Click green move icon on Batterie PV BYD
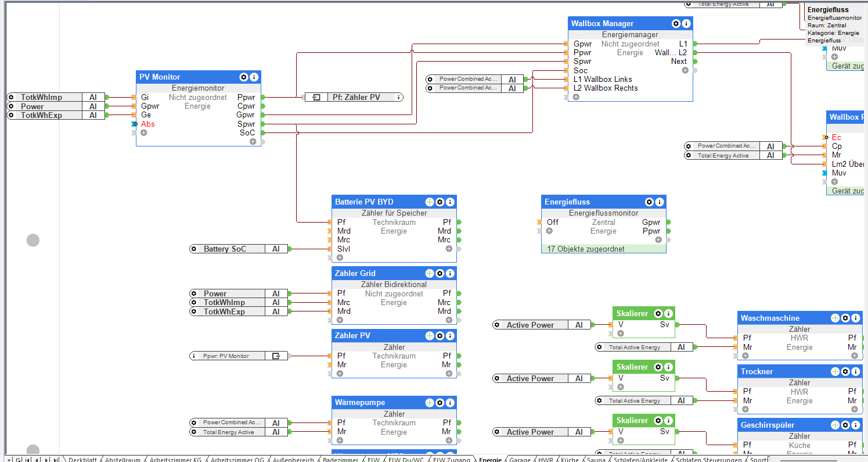This screenshot has height=462, width=868. (430, 202)
